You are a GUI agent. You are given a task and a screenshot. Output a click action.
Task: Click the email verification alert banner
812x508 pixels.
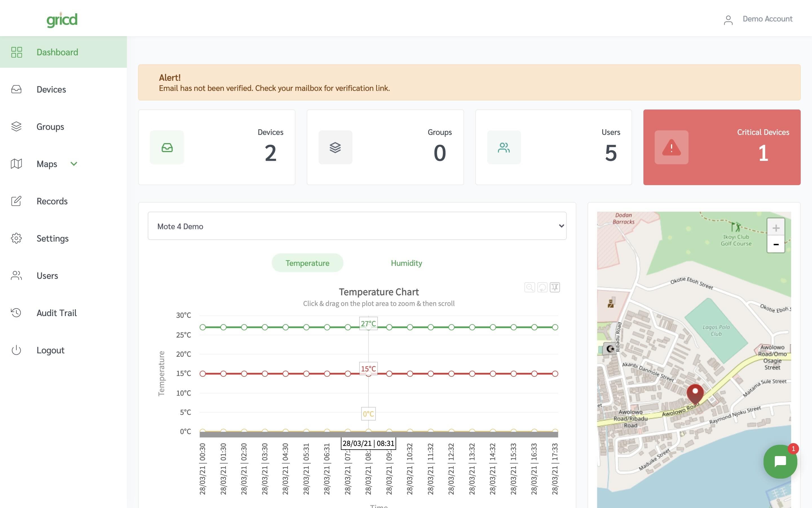pyautogui.click(x=469, y=82)
